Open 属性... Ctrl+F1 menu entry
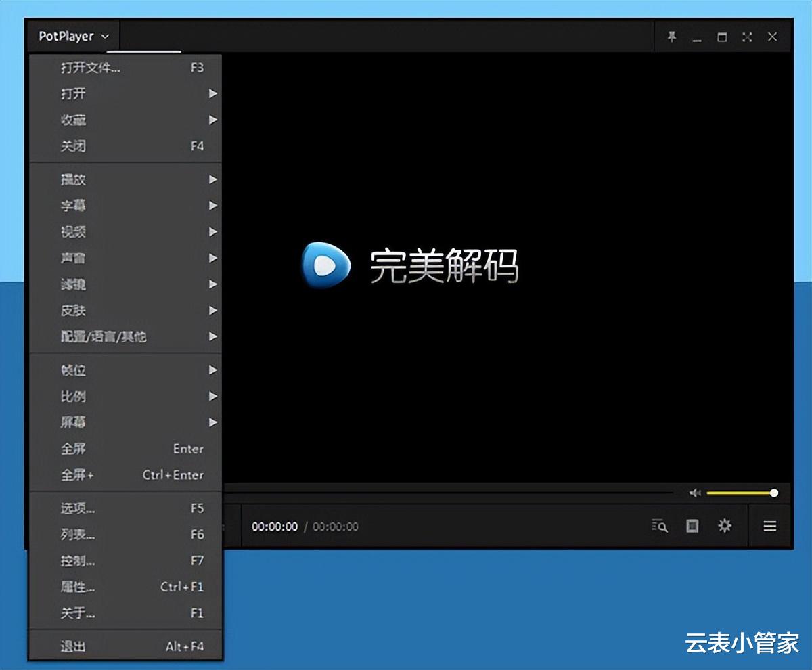Screen dimensions: 812x670 point(126,587)
